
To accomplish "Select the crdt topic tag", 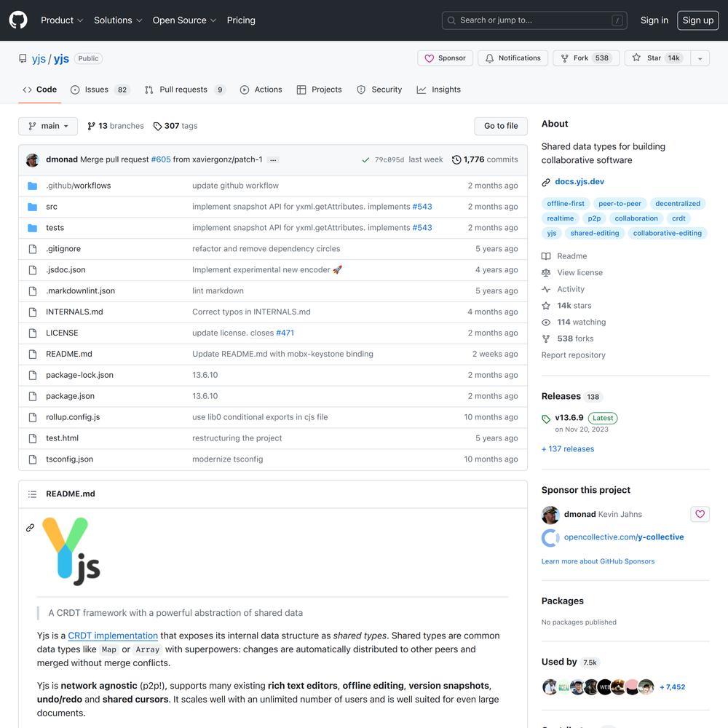I will (678, 218).
